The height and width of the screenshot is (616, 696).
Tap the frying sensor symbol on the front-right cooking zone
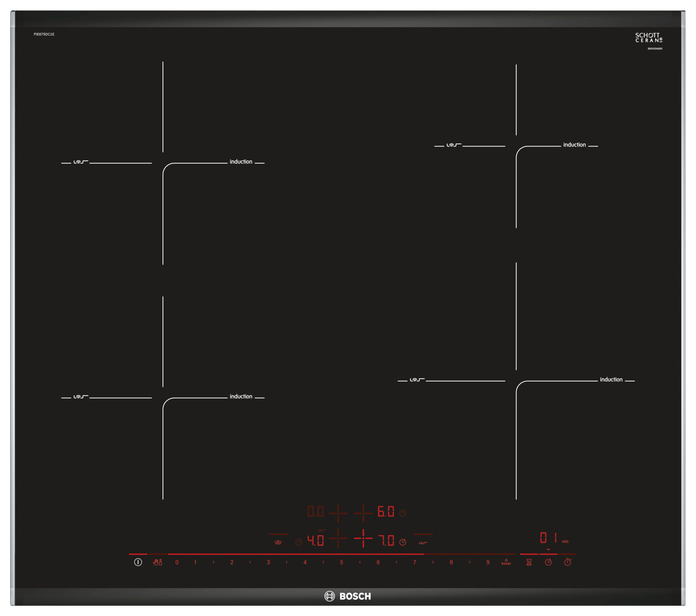coord(417,380)
